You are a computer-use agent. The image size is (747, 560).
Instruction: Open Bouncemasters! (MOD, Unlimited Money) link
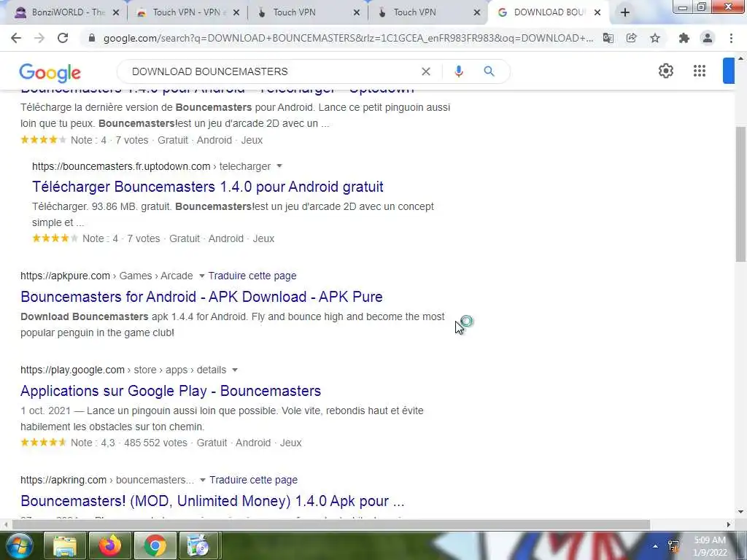pyautogui.click(x=212, y=501)
